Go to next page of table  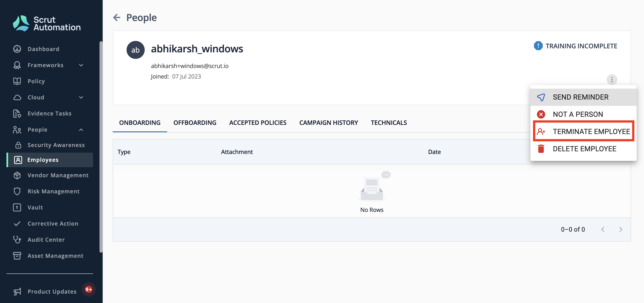(621, 230)
